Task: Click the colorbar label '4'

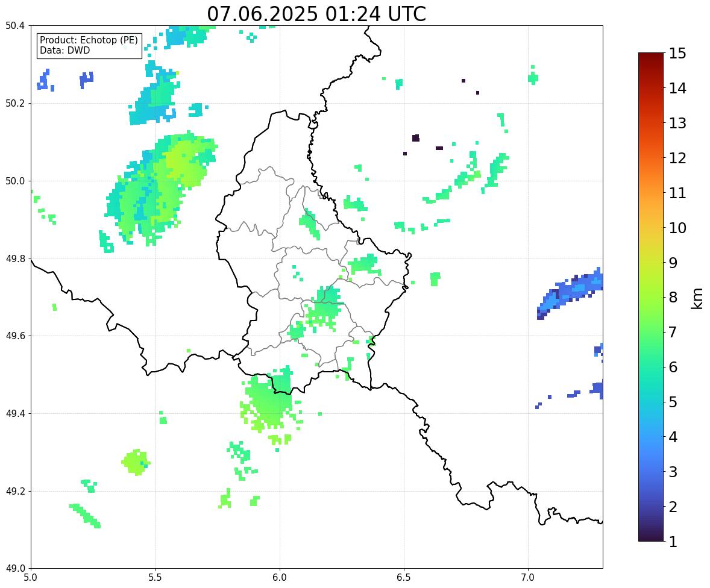Action: pos(673,437)
